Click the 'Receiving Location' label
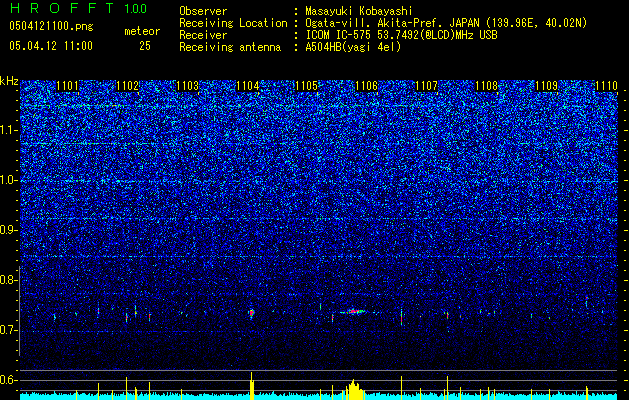Viewport: 629px width, 400px height. point(233,23)
